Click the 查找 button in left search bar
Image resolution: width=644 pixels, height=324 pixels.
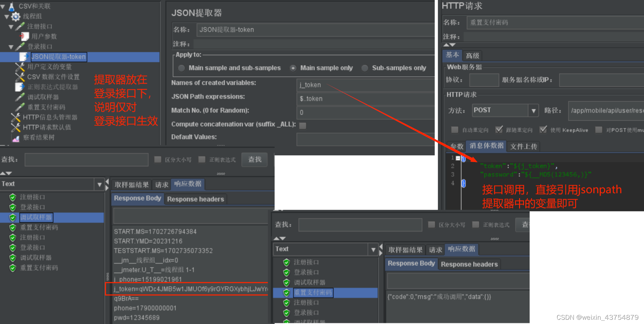click(x=255, y=160)
